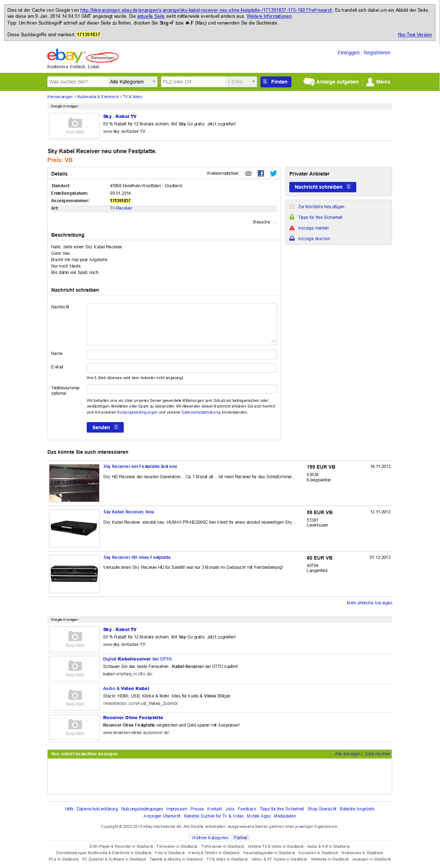The height and width of the screenshot is (868, 440).
Task: Share listing on Facebook icon
Action: [x=261, y=173]
